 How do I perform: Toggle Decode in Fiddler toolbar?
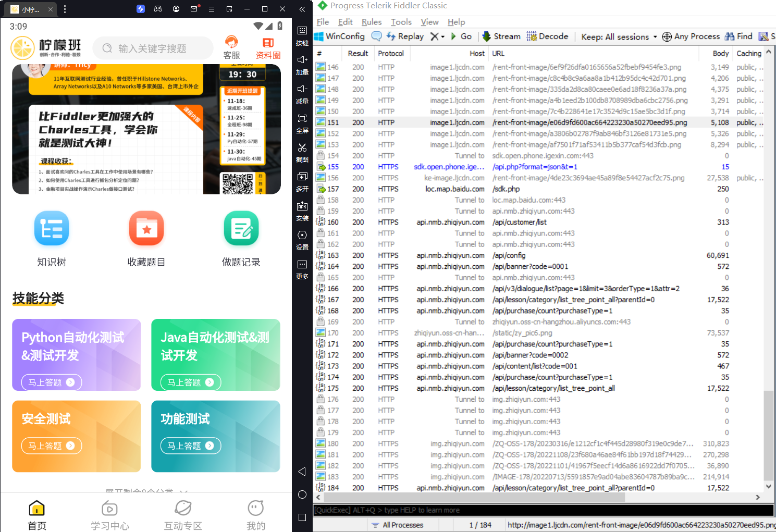coord(547,36)
